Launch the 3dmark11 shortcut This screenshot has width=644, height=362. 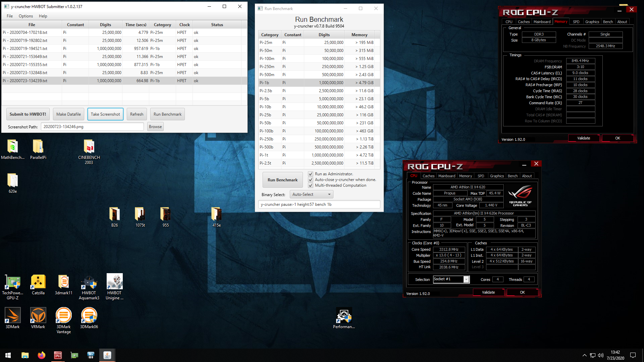63,285
